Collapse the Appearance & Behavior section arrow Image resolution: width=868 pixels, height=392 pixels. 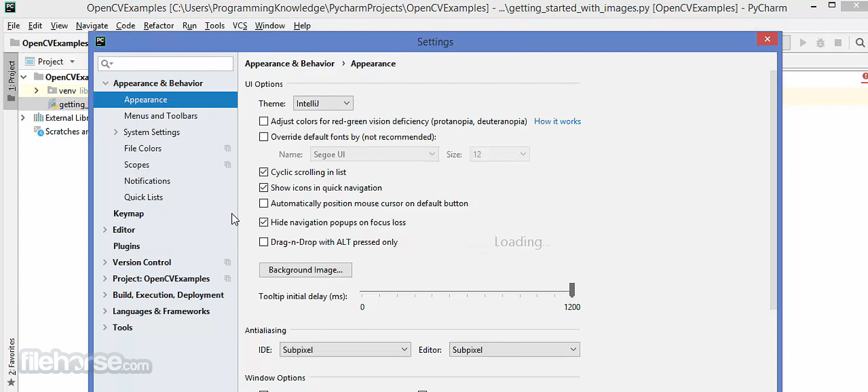click(x=106, y=83)
